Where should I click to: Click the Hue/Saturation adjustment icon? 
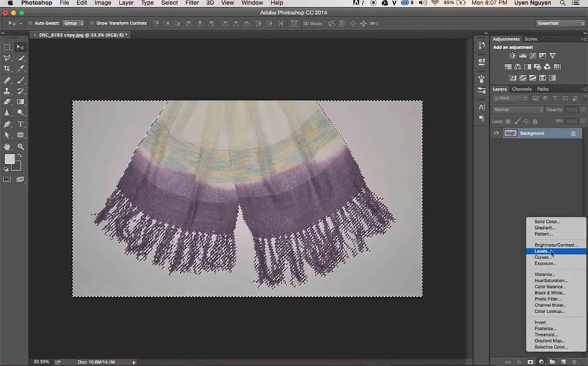pyautogui.click(x=508, y=66)
